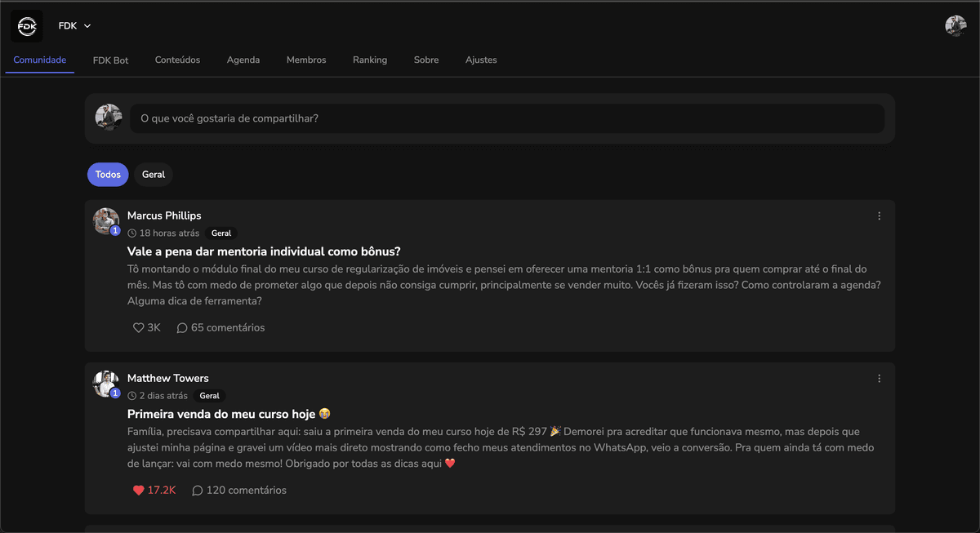Open the Ranking tab
This screenshot has height=533, width=980.
pos(370,60)
